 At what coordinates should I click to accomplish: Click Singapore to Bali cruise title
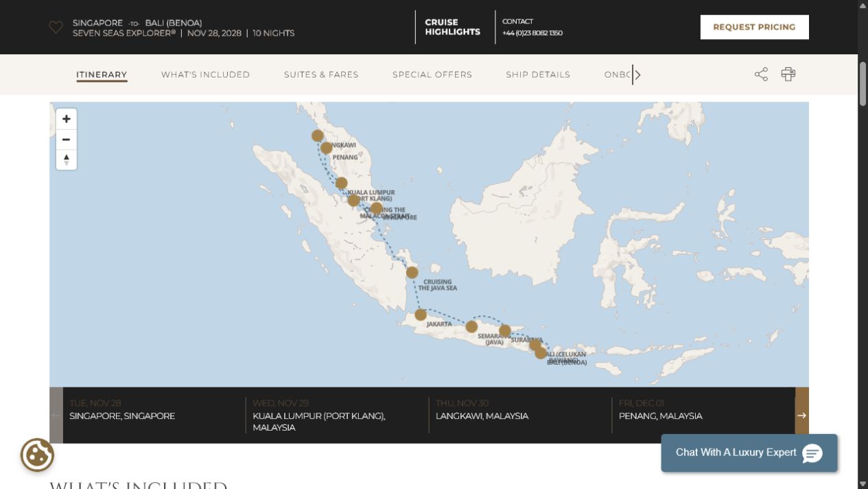[x=137, y=23]
